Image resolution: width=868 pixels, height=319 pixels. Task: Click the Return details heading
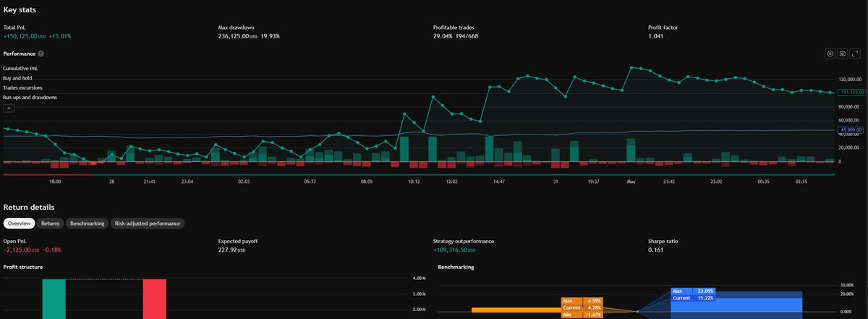29,208
